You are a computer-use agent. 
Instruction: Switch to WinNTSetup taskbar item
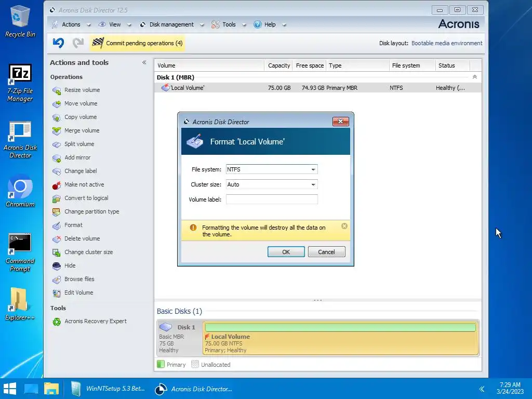[x=108, y=389]
